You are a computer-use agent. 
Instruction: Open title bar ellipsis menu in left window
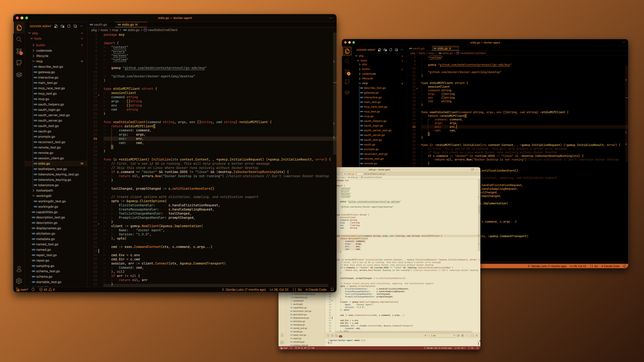point(331,18)
